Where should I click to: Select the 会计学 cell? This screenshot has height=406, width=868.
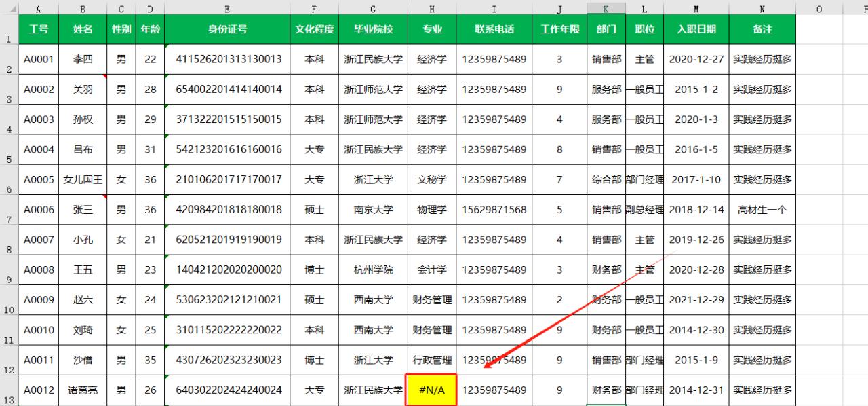432,270
